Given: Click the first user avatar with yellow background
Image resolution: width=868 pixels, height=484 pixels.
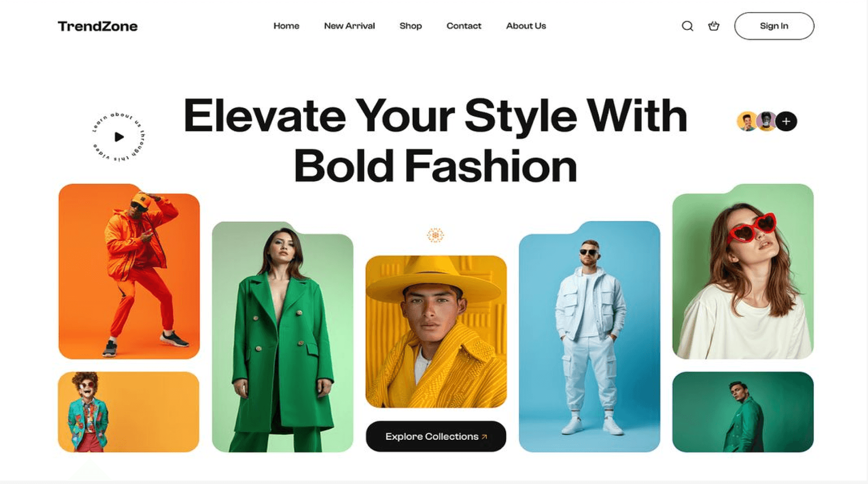Looking at the screenshot, I should pyautogui.click(x=747, y=121).
